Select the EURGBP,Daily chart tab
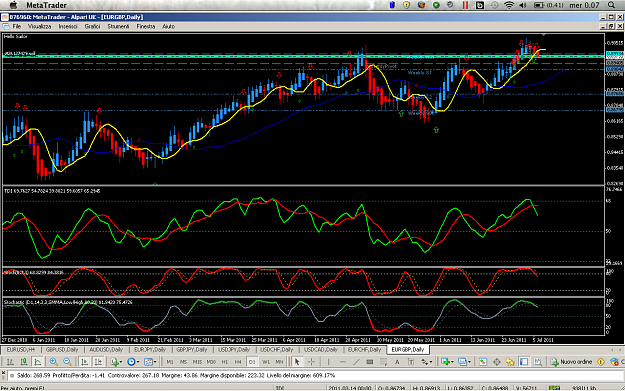This screenshot has width=625, height=391. (x=407, y=350)
